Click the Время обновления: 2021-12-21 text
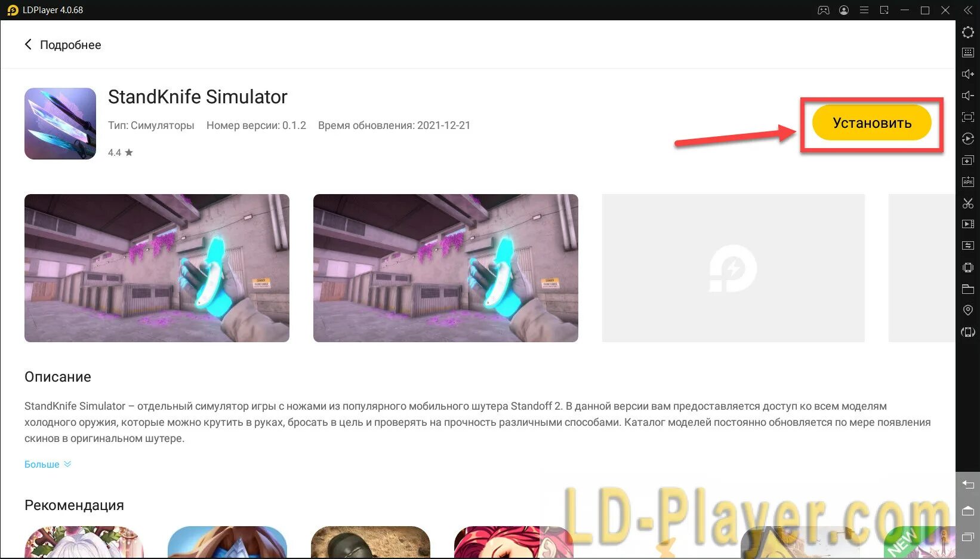This screenshot has width=980, height=559. coord(394,125)
